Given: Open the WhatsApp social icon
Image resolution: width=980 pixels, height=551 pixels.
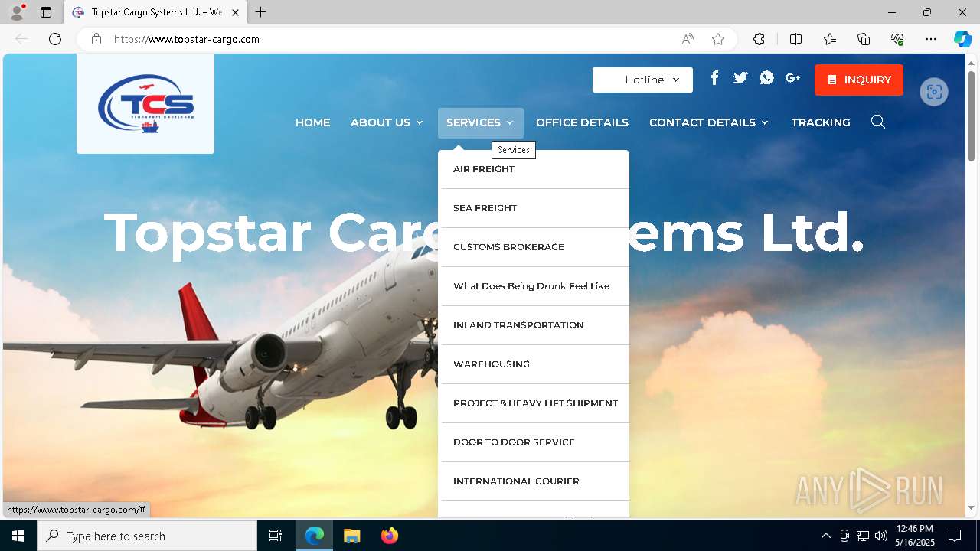Looking at the screenshot, I should pyautogui.click(x=766, y=78).
